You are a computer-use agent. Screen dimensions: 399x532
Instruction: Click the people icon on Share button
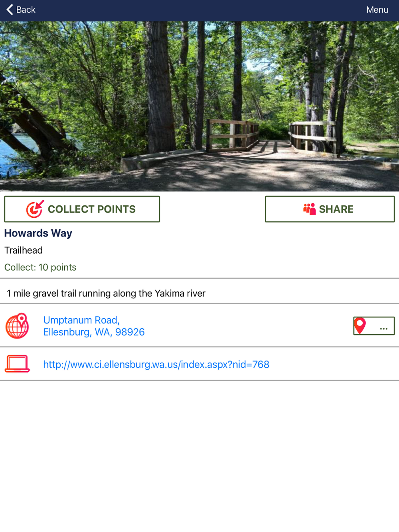(x=309, y=209)
